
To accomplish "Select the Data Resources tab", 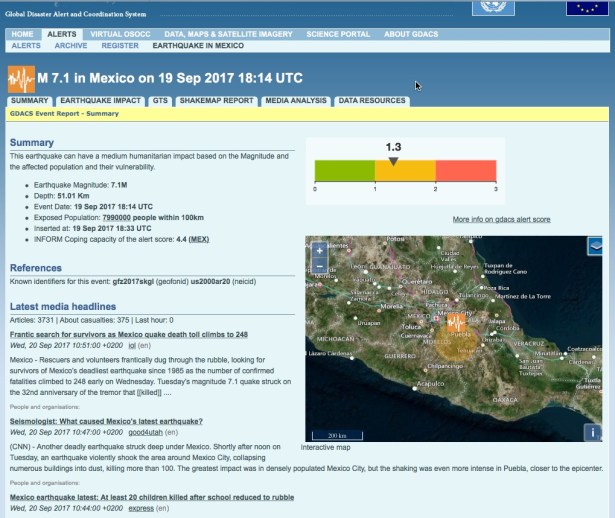I will (x=372, y=101).
